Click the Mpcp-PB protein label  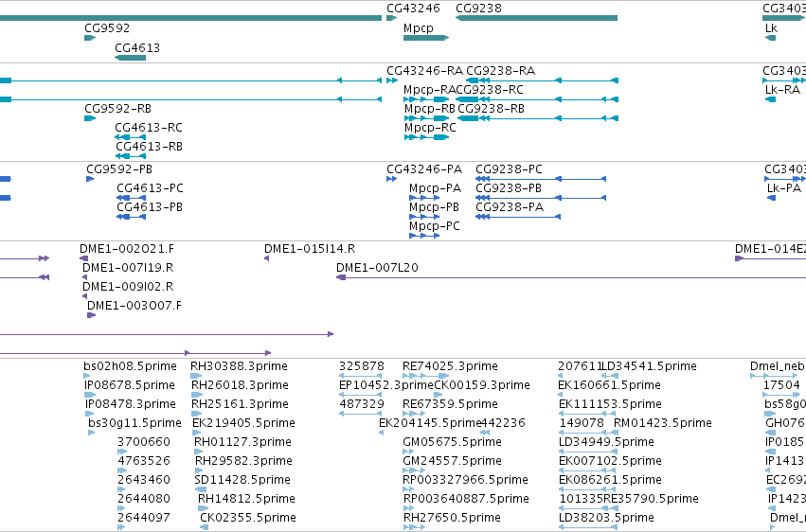(x=435, y=207)
